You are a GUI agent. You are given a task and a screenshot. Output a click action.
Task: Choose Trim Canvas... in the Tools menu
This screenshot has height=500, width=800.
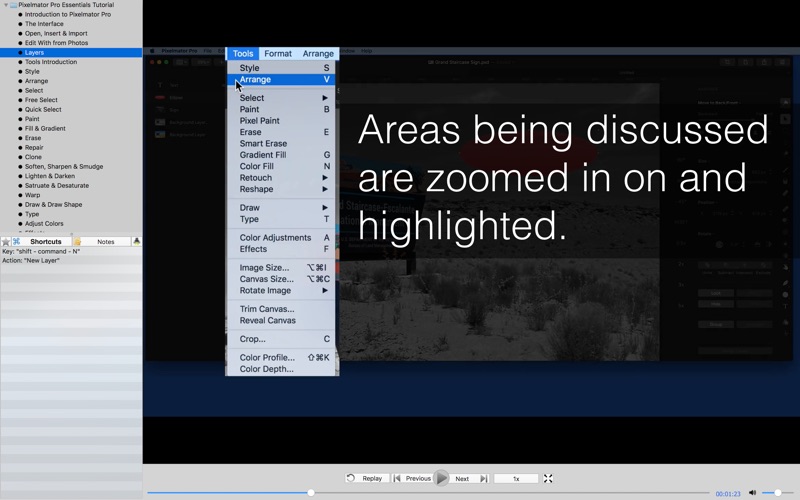[x=282, y=309]
